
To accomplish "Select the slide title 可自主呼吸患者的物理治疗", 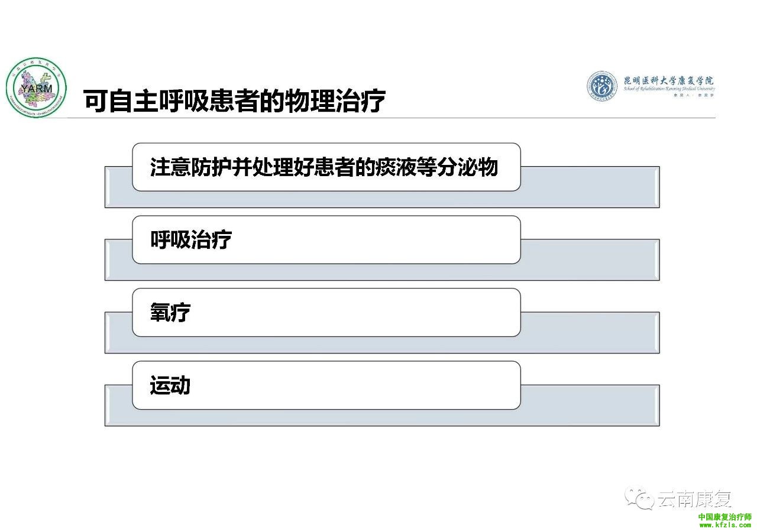I will 235,101.
